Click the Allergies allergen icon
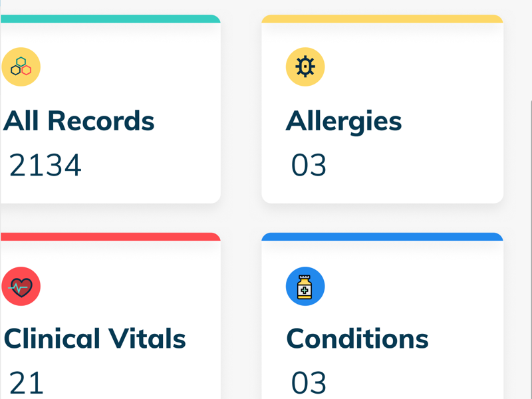Image resolution: width=532 pixels, height=399 pixels. point(305,66)
